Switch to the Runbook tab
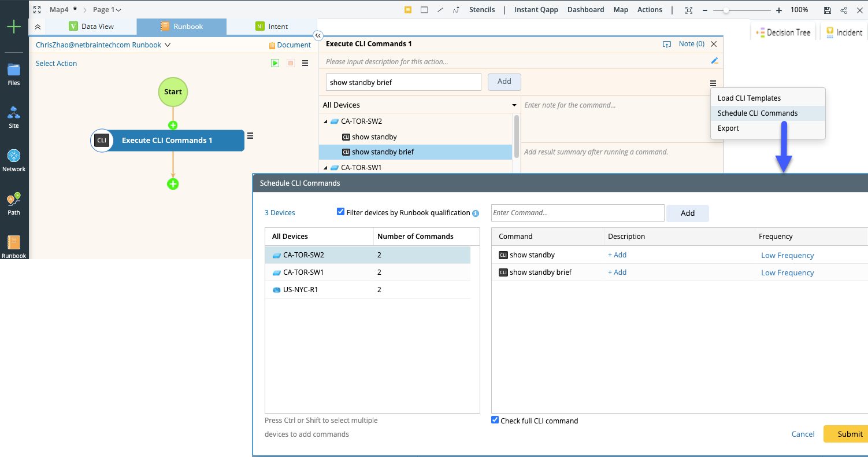The image size is (868, 457). pyautogui.click(x=181, y=27)
